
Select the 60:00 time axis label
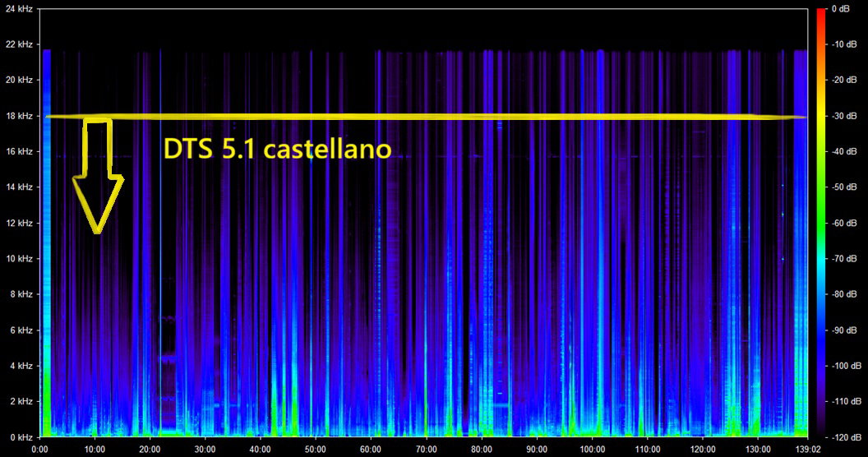click(371, 450)
